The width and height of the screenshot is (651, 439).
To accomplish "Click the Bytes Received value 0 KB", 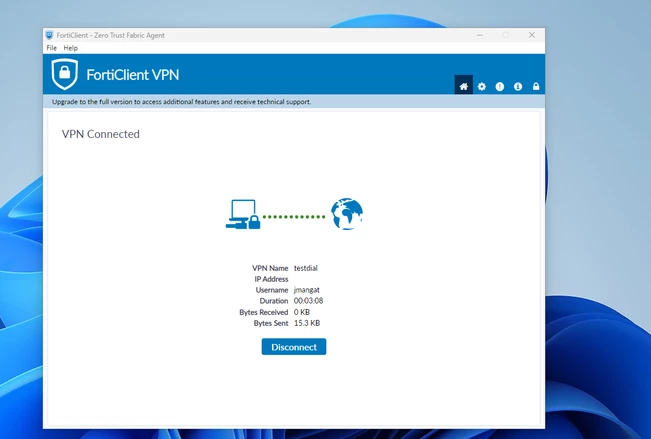I will tap(302, 312).
